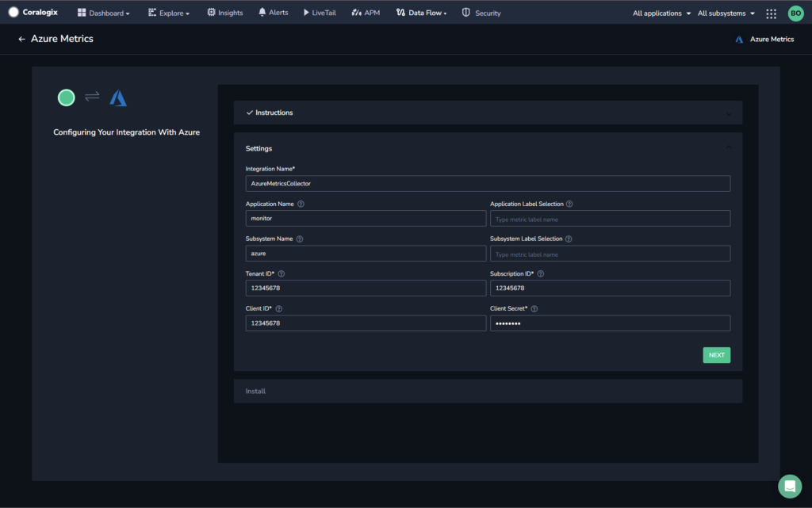
Task: Click the Client Secret field
Action: click(610, 323)
